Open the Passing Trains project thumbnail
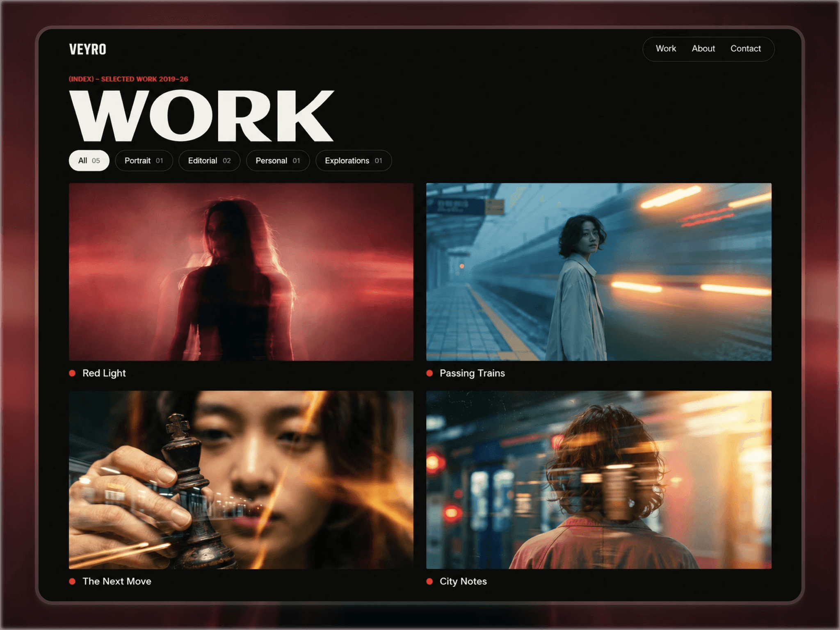Image resolution: width=840 pixels, height=630 pixels. [599, 272]
